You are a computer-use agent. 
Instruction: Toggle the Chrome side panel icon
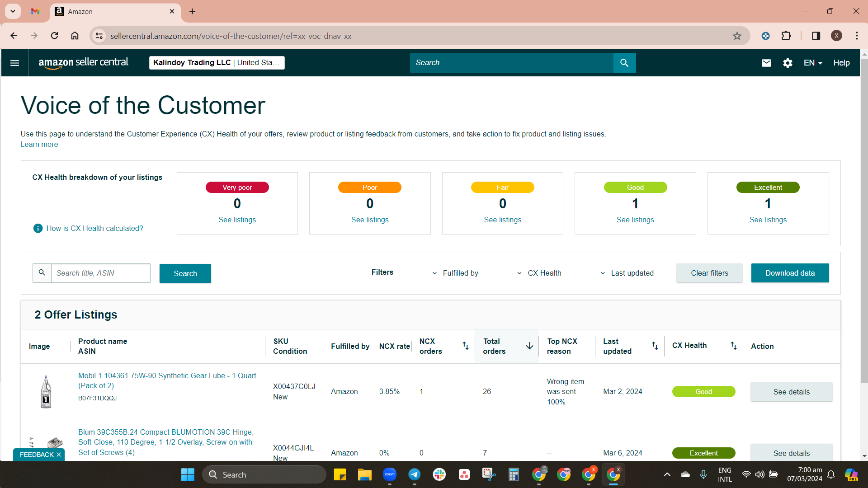pos(816,36)
